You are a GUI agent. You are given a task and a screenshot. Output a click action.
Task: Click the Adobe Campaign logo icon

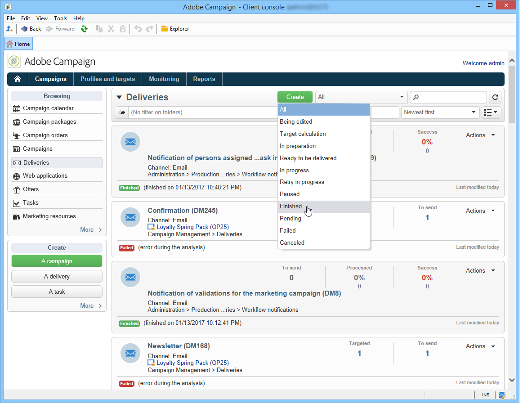14,62
